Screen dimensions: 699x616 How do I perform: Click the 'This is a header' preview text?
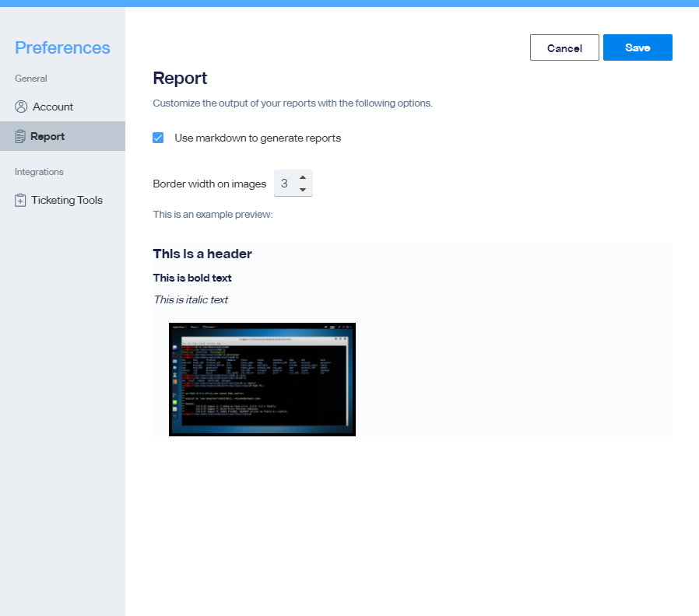click(x=202, y=254)
